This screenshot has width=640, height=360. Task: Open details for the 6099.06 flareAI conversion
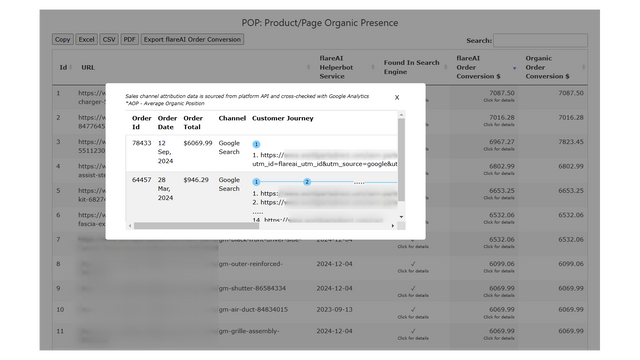pos(499,267)
